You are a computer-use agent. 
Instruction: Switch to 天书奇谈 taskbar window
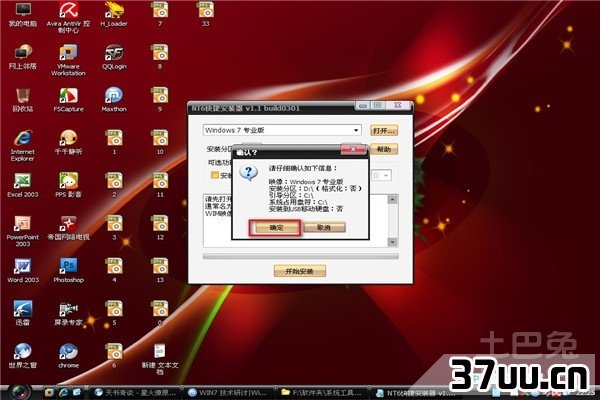click(x=135, y=392)
